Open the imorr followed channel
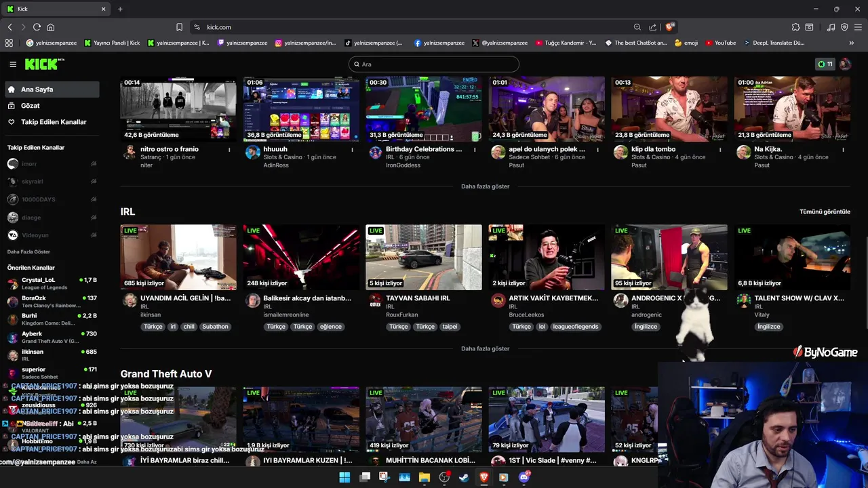Viewport: 868px width, 488px height. [52, 164]
